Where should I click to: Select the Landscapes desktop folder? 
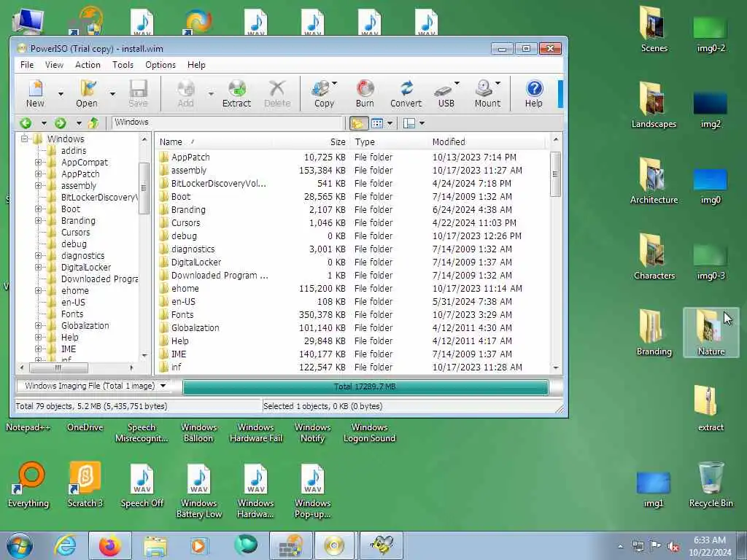pyautogui.click(x=654, y=105)
